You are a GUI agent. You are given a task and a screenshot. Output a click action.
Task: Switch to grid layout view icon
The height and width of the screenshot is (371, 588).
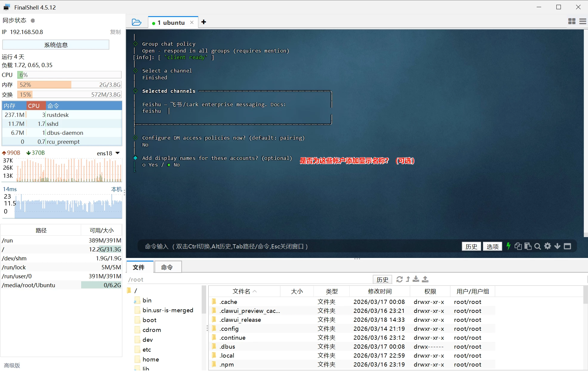click(x=572, y=21)
